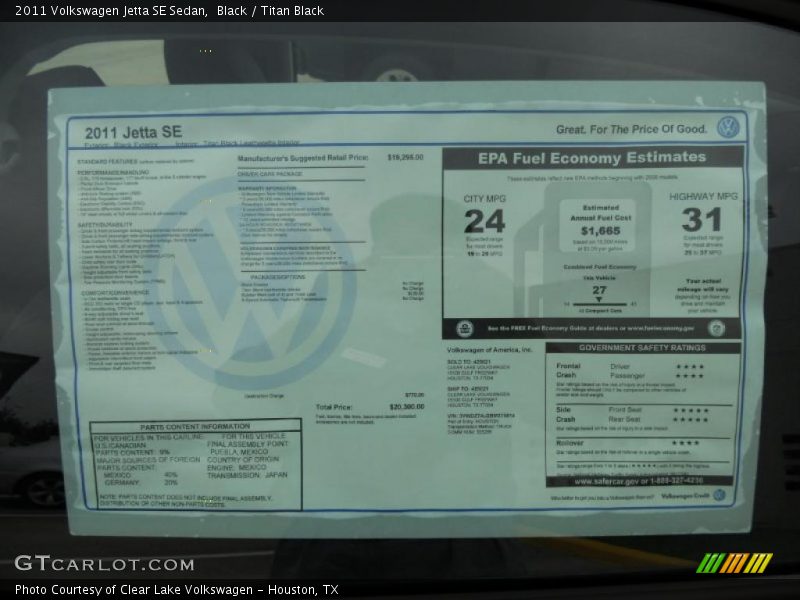Viewport: 800px width, 600px height.
Task: Click the VW logo beside the slogan
Action: (727, 128)
